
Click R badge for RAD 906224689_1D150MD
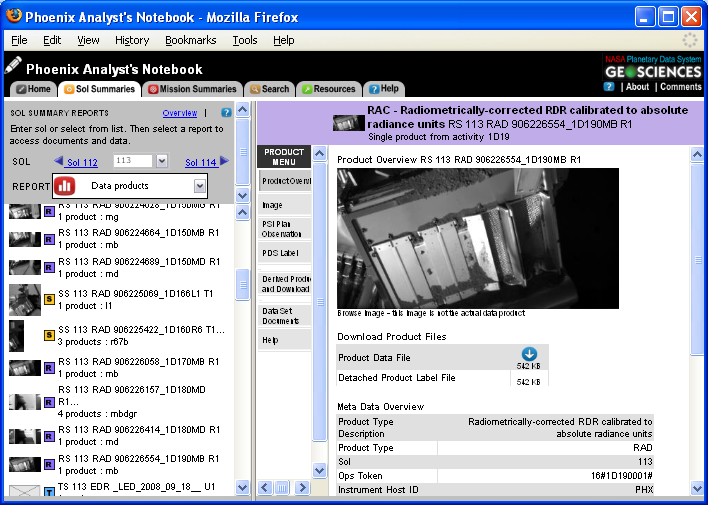(49, 267)
